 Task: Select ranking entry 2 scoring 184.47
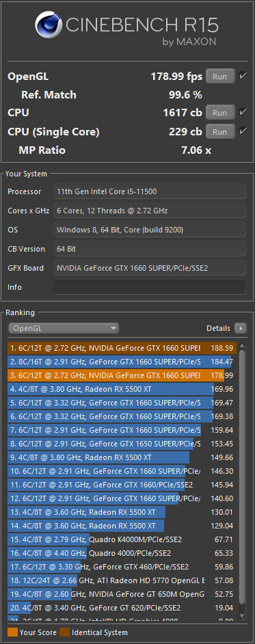coord(122,362)
